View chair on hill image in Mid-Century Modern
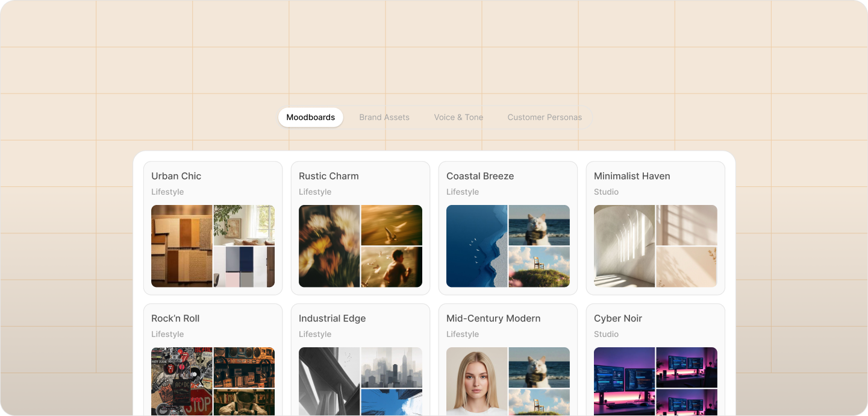The width and height of the screenshot is (868, 416). pos(539,402)
